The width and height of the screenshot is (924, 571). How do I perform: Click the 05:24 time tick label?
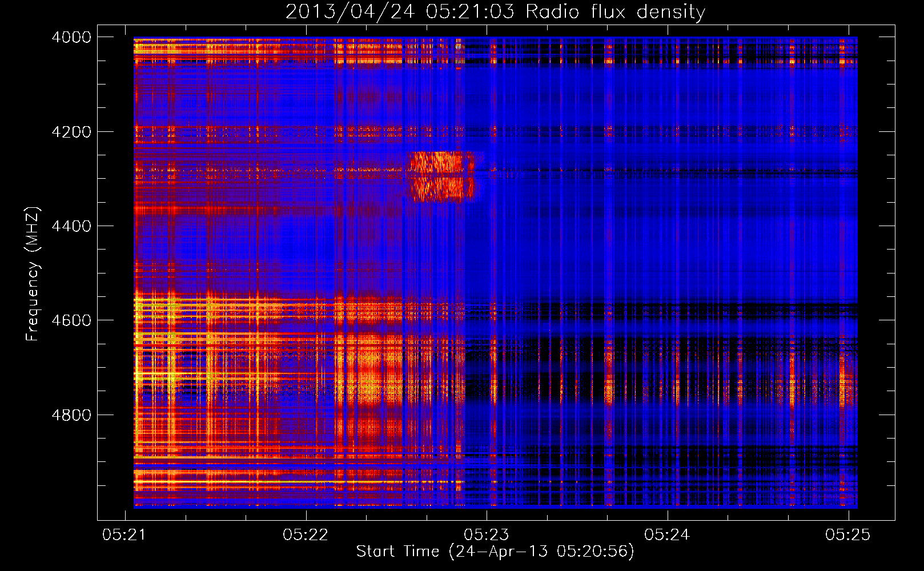(667, 534)
